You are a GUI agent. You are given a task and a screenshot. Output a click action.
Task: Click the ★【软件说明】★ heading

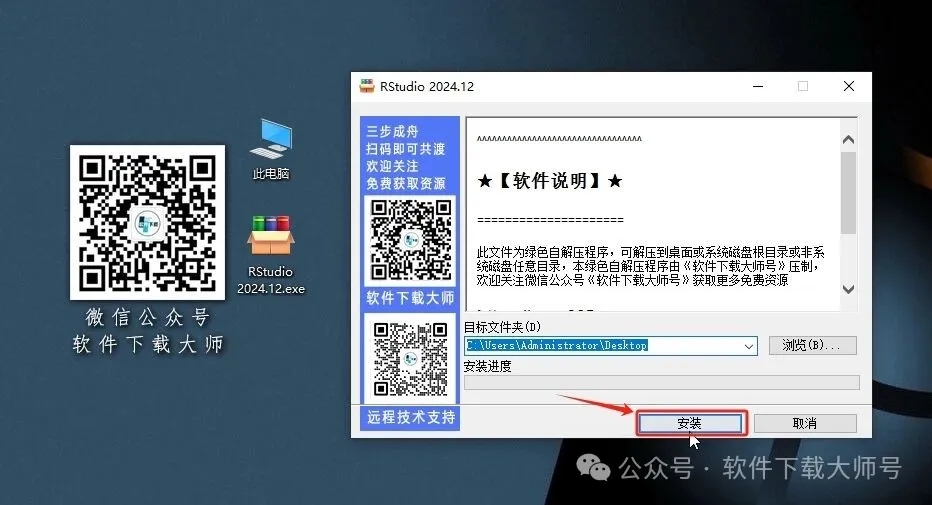tap(550, 181)
